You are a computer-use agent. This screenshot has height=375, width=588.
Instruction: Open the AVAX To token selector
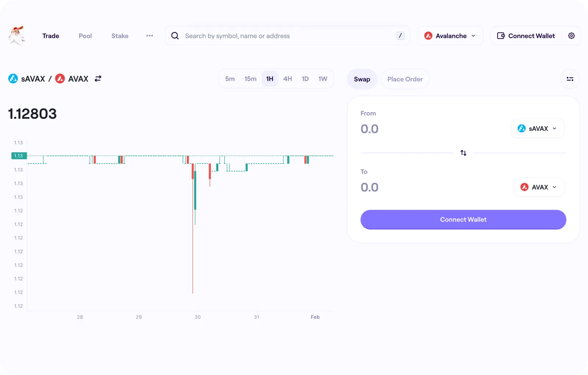(539, 187)
